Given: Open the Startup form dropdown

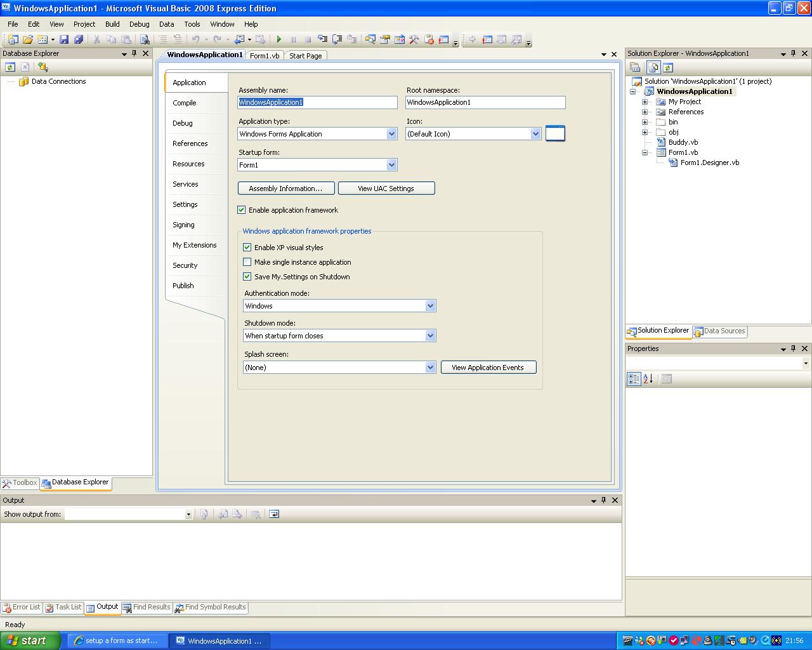Looking at the screenshot, I should pyautogui.click(x=391, y=165).
